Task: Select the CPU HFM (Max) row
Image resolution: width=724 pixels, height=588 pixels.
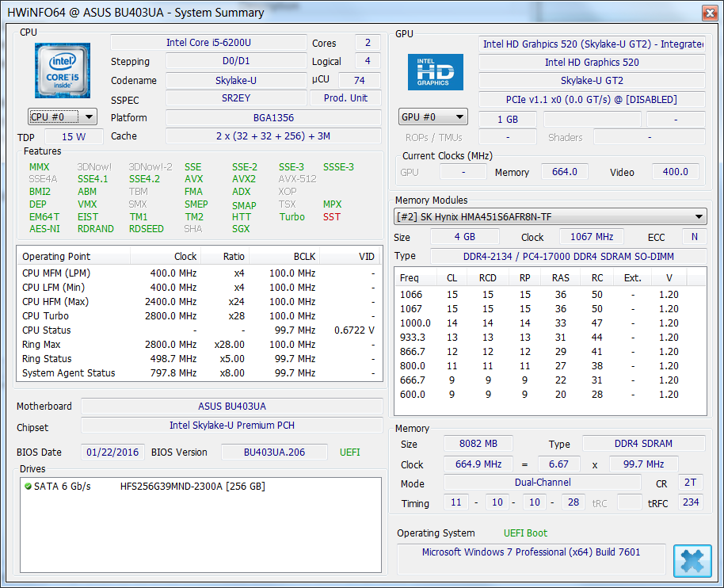Action: (200, 302)
